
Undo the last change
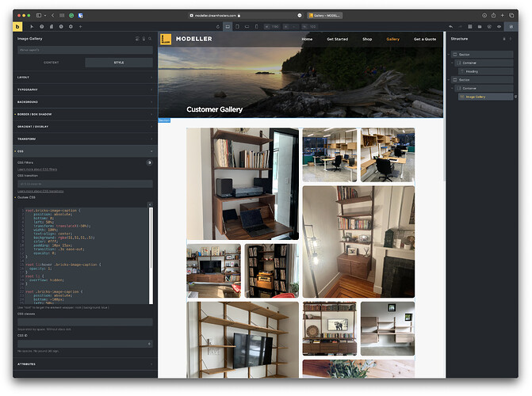pos(451,26)
